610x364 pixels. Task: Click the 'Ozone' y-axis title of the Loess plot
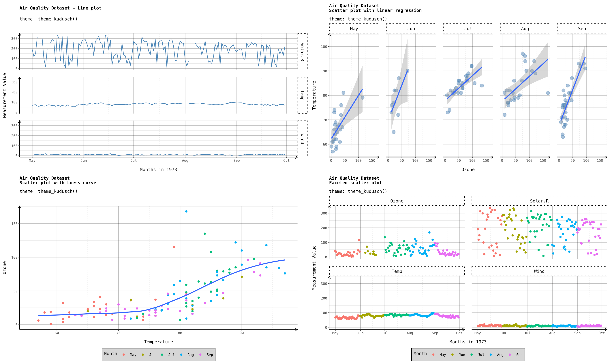click(x=4, y=268)
